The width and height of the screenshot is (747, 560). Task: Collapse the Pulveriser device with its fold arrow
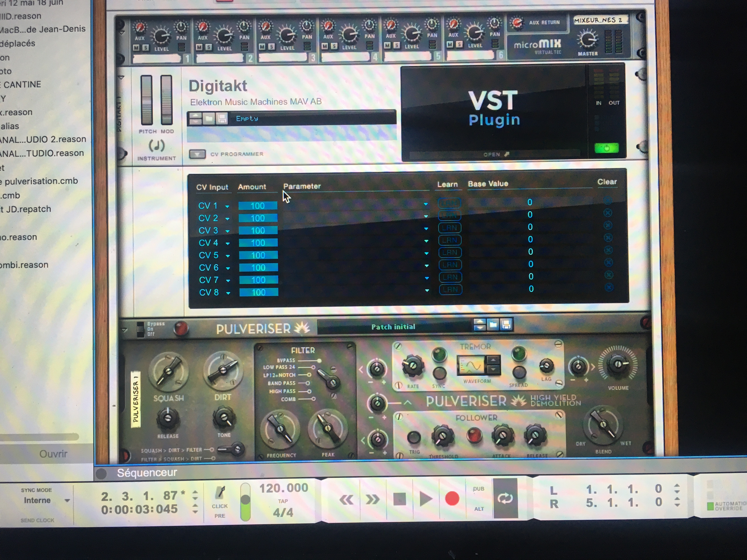pyautogui.click(x=124, y=330)
